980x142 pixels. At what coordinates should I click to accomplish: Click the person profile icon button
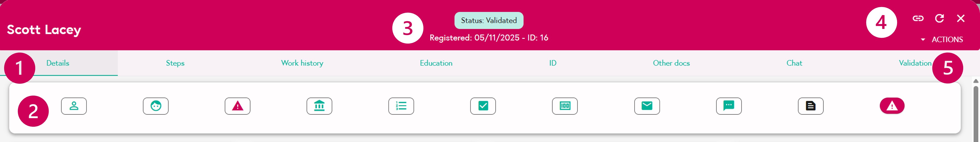pyautogui.click(x=74, y=106)
